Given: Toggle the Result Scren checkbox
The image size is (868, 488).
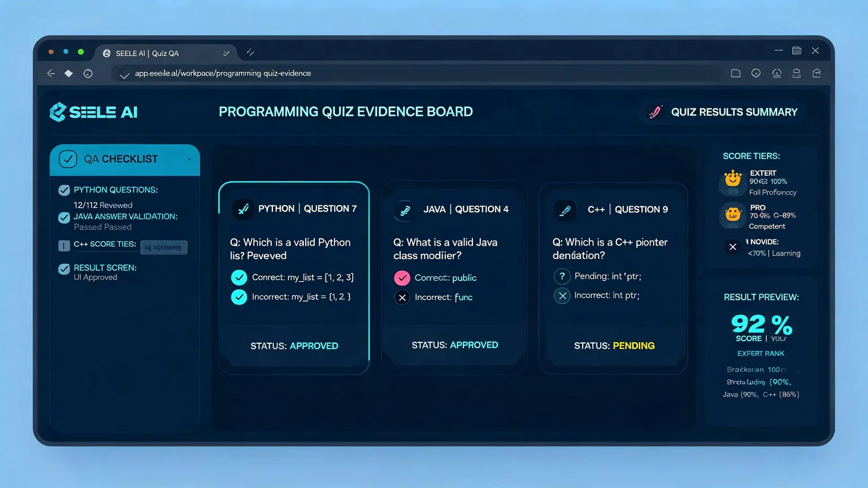Looking at the screenshot, I should click(x=64, y=269).
